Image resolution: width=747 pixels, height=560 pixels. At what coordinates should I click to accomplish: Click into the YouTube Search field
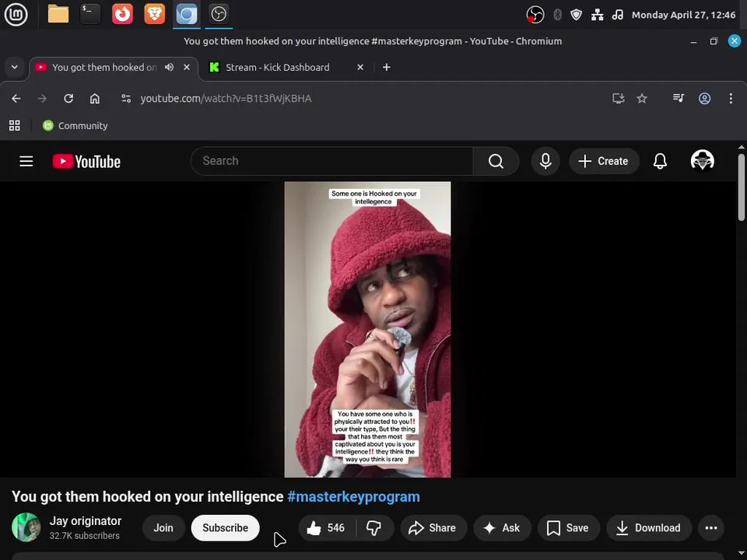click(x=332, y=161)
